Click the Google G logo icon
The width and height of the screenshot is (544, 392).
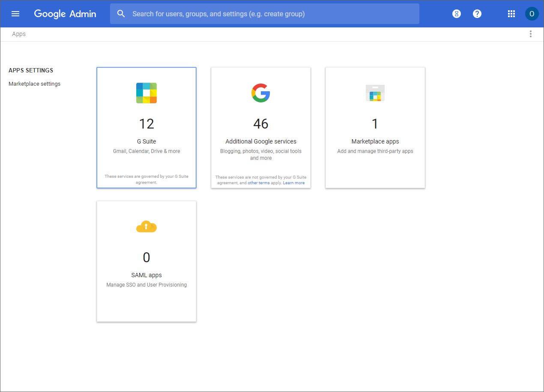[260, 93]
